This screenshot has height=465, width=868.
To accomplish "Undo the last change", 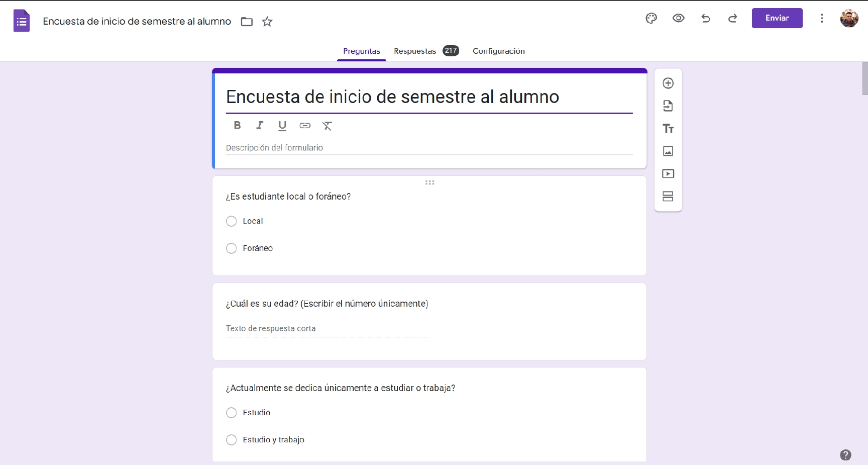I will click(705, 19).
